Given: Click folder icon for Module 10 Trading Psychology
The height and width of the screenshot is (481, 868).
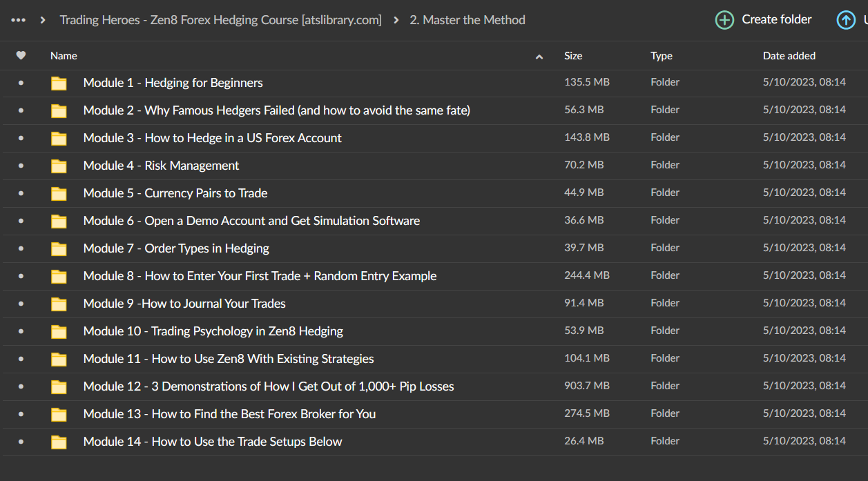Looking at the screenshot, I should point(59,332).
